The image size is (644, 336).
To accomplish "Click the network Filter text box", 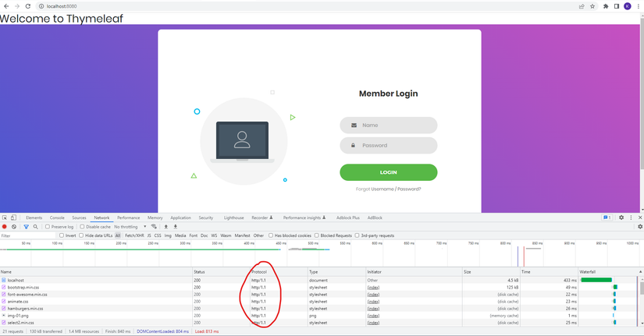I will 28,235.
